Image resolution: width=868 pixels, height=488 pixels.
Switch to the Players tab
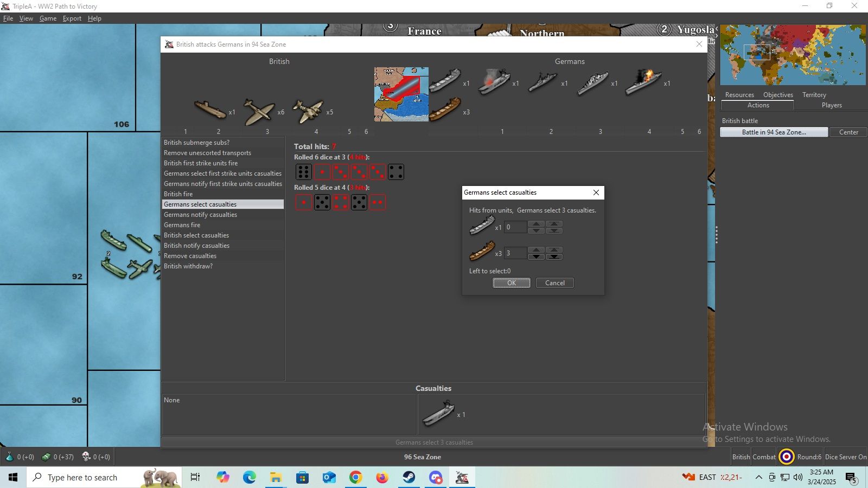pyautogui.click(x=831, y=105)
